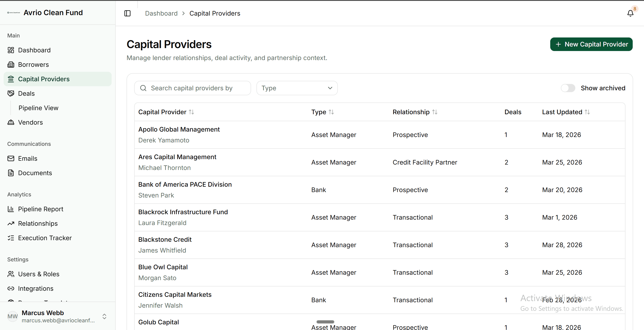
Task: Navigate to Dashboard via breadcrumb
Action: coord(161,13)
